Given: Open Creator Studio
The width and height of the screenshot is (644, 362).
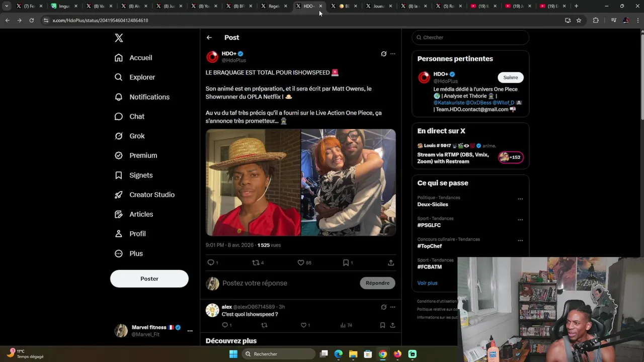Looking at the screenshot, I should [144, 195].
